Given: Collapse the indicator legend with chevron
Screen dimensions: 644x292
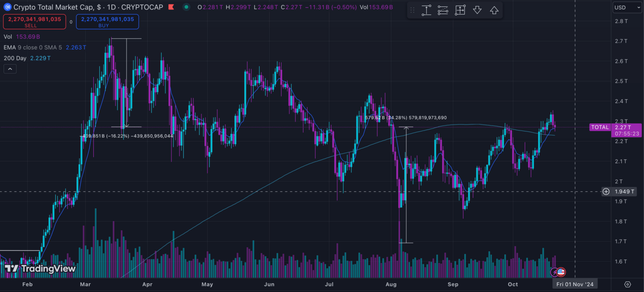Looking at the screenshot, I should tap(10, 69).
